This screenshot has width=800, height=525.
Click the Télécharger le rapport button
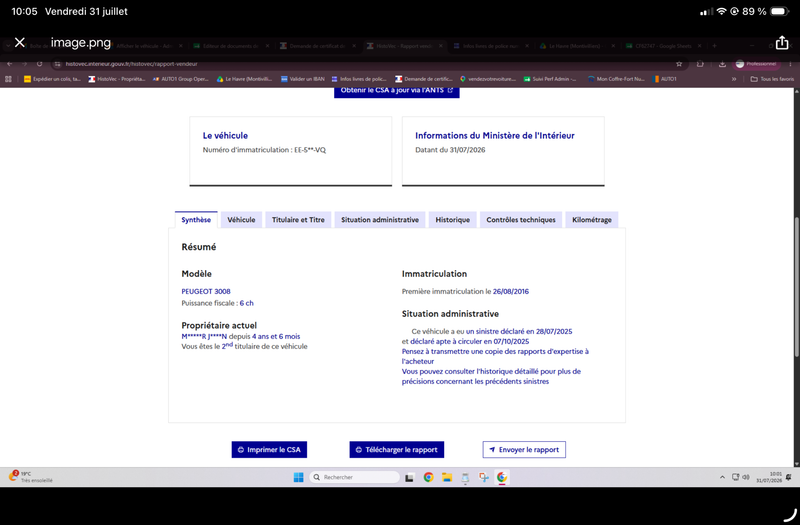click(x=396, y=449)
